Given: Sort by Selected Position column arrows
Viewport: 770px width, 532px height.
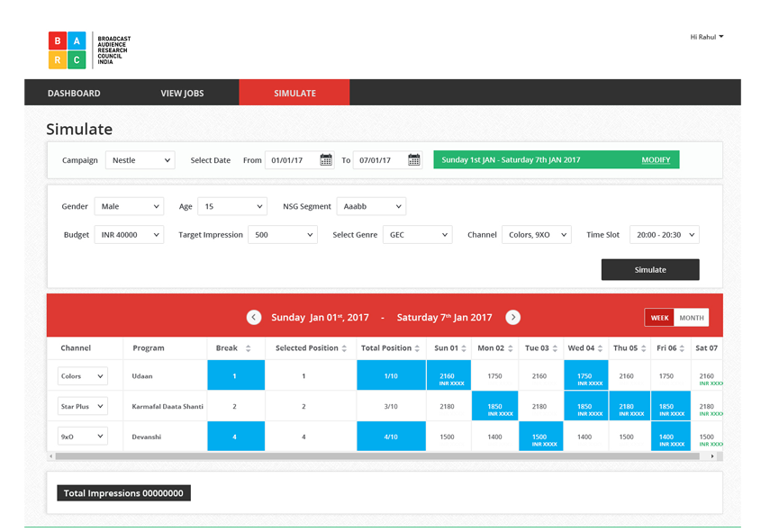Looking at the screenshot, I should tap(344, 348).
